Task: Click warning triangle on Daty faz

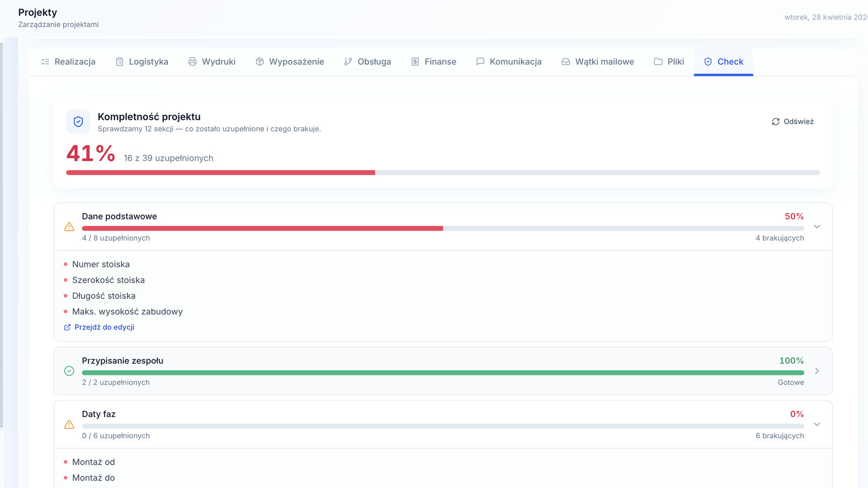Action: [x=69, y=424]
